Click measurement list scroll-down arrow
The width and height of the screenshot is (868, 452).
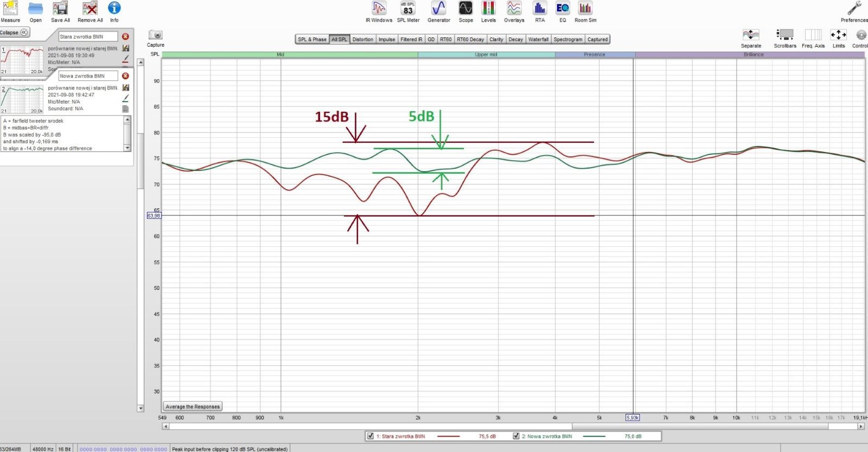pos(141,409)
